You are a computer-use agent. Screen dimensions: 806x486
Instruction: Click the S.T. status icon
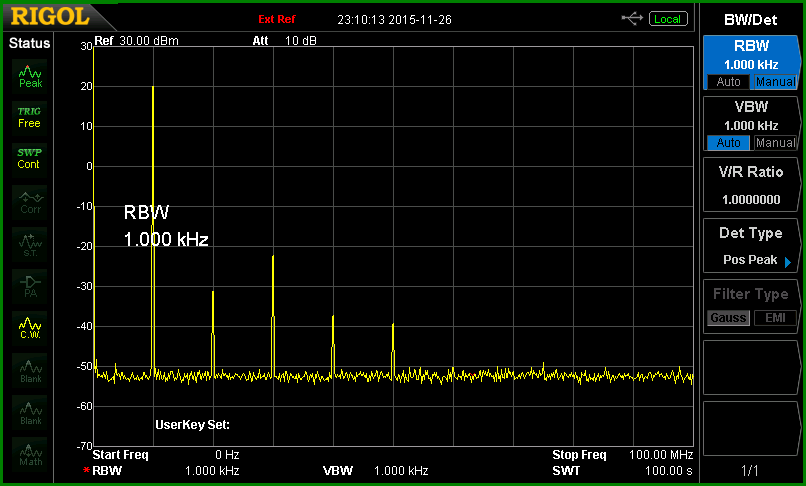(x=30, y=244)
